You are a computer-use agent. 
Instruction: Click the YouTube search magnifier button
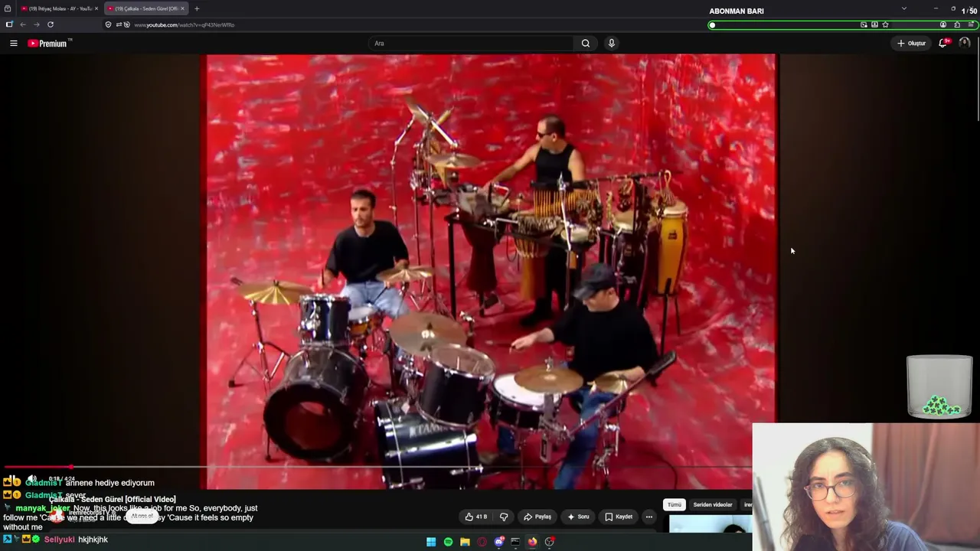point(586,44)
